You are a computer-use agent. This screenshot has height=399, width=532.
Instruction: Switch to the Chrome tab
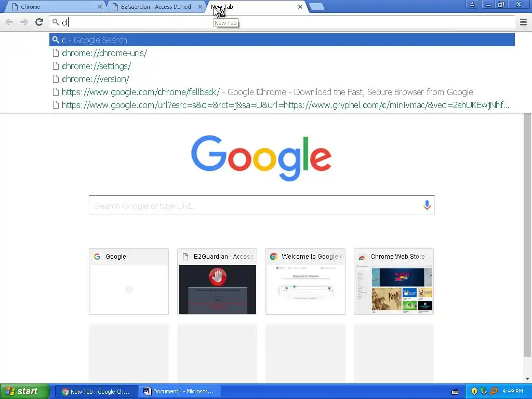pos(54,7)
